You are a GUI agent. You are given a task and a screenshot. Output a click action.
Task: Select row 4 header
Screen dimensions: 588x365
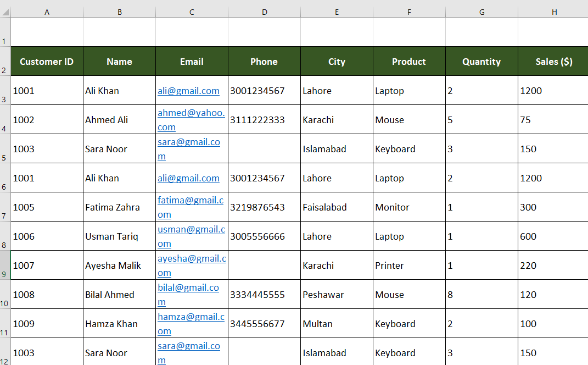[x=5, y=119]
